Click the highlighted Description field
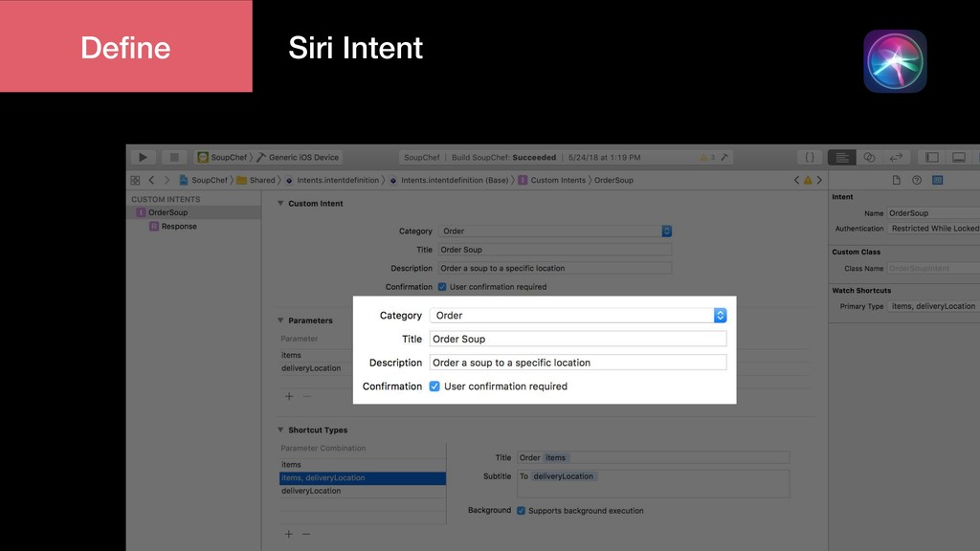Screen dimensions: 980x551 click(577, 363)
